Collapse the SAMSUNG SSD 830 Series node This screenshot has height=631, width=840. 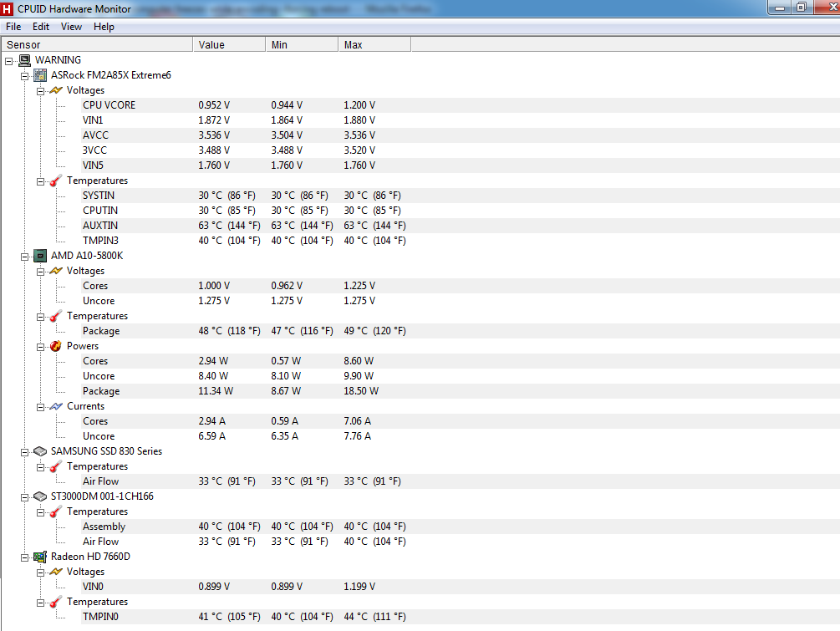(24, 452)
